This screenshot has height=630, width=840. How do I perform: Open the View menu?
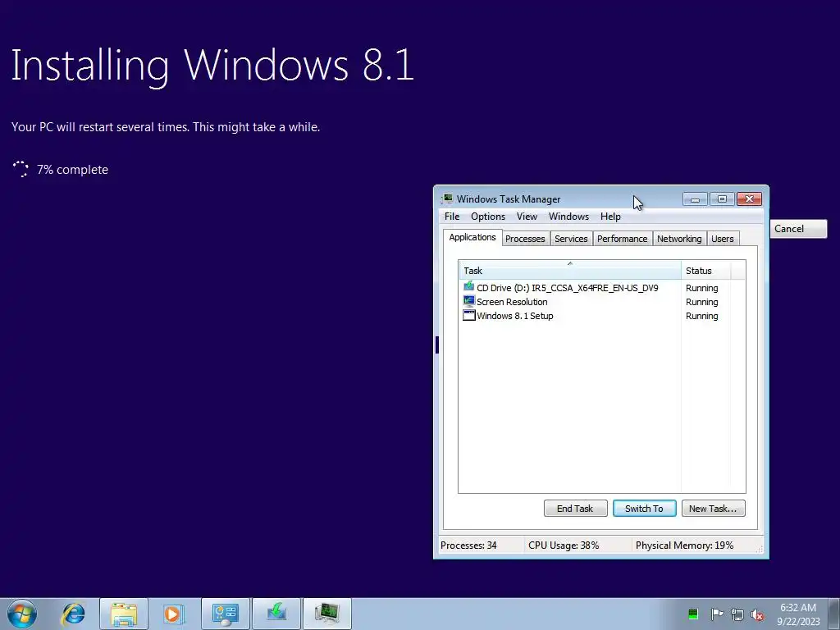527,217
